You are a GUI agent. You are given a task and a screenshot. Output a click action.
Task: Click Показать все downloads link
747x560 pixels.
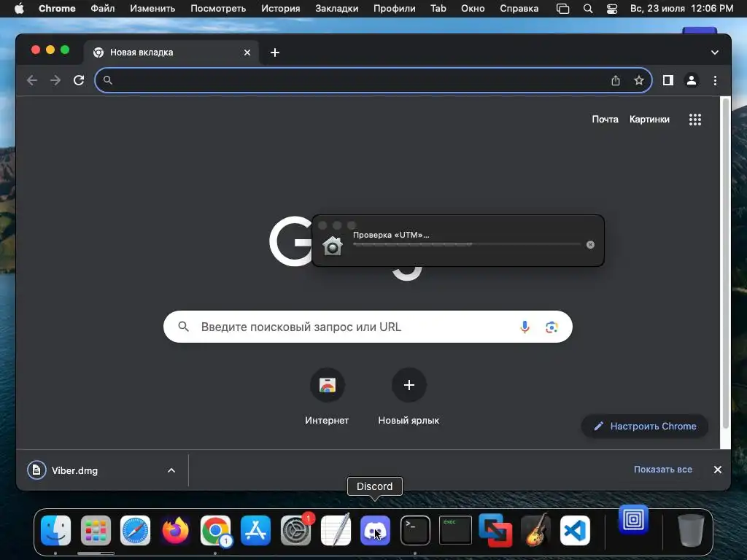[662, 470]
